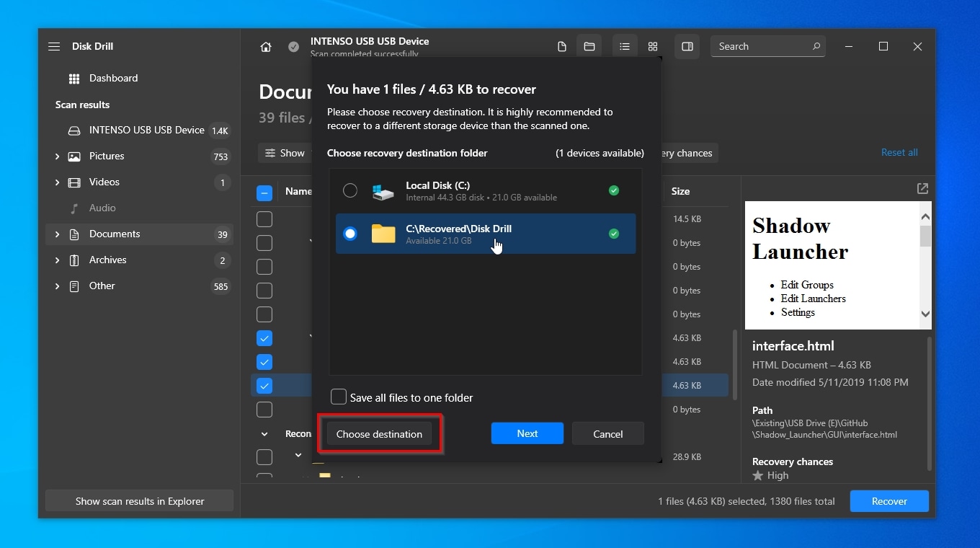
Task: Toggle the preview panel icon
Action: [687, 46]
